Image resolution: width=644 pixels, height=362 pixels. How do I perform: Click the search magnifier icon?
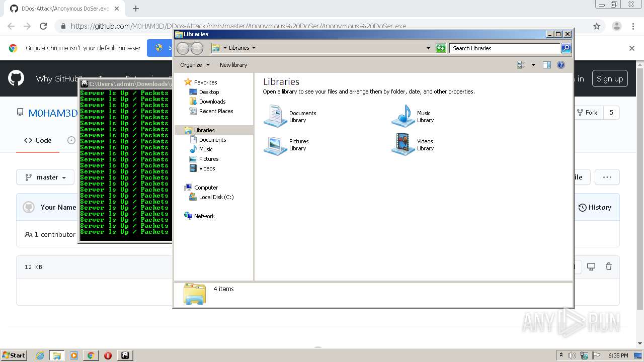(566, 48)
